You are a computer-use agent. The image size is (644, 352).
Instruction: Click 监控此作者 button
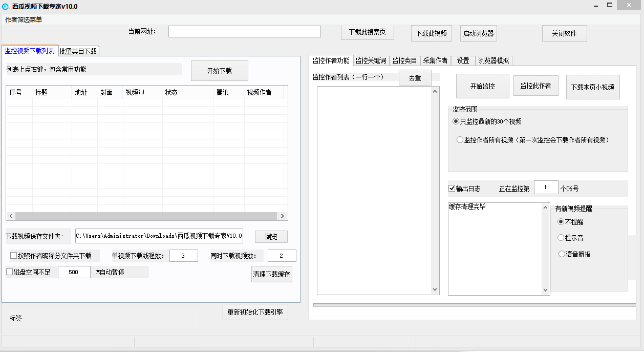(536, 86)
